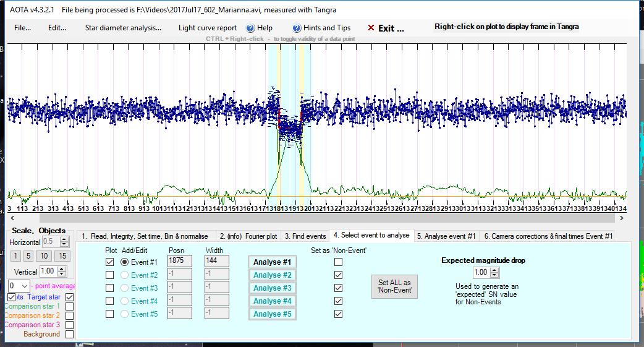Click the Event #1 Width field 144
This screenshot has height=347, width=644.
tap(217, 260)
